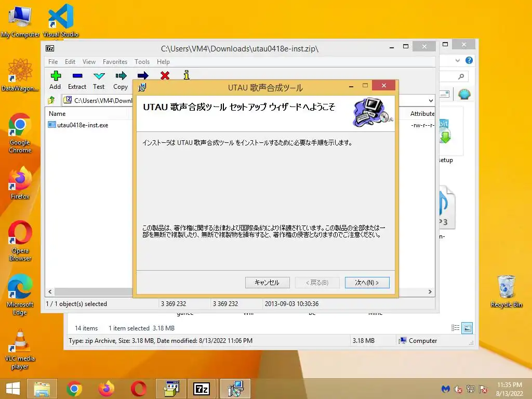This screenshot has width=532, height=399.
Task: Click the Info yellow icon in 7-Zip
Action: click(187, 75)
